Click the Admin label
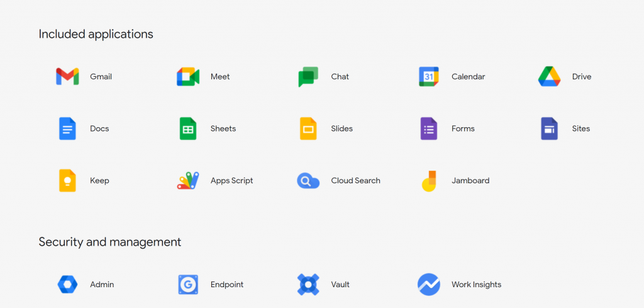The height and width of the screenshot is (308, 644). pyautogui.click(x=102, y=285)
